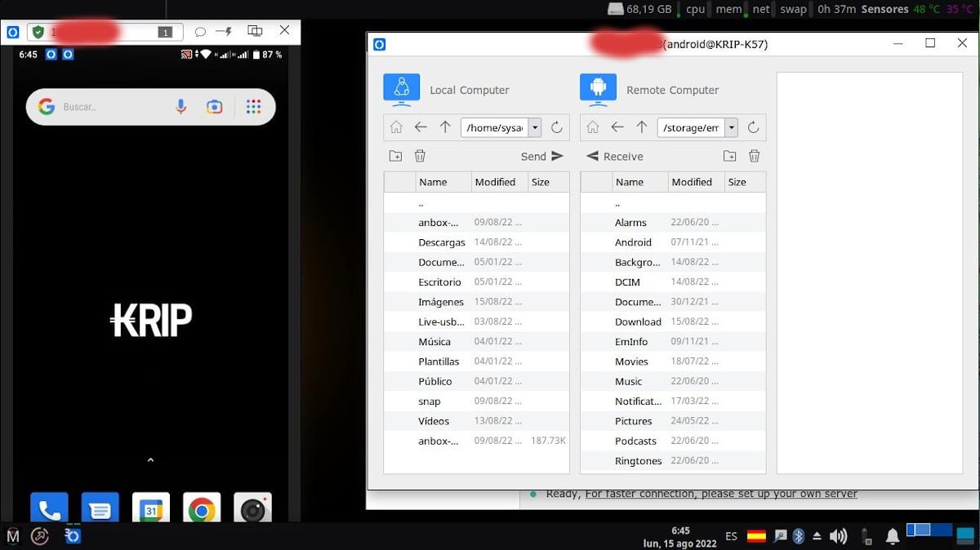Viewport: 980px width, 550px height.
Task: Click the /home/sysa local path field
Action: 495,127
